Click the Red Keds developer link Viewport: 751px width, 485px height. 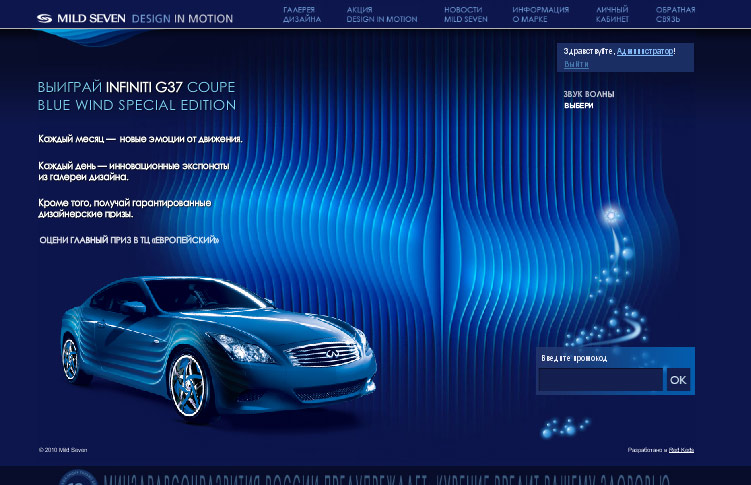681,450
